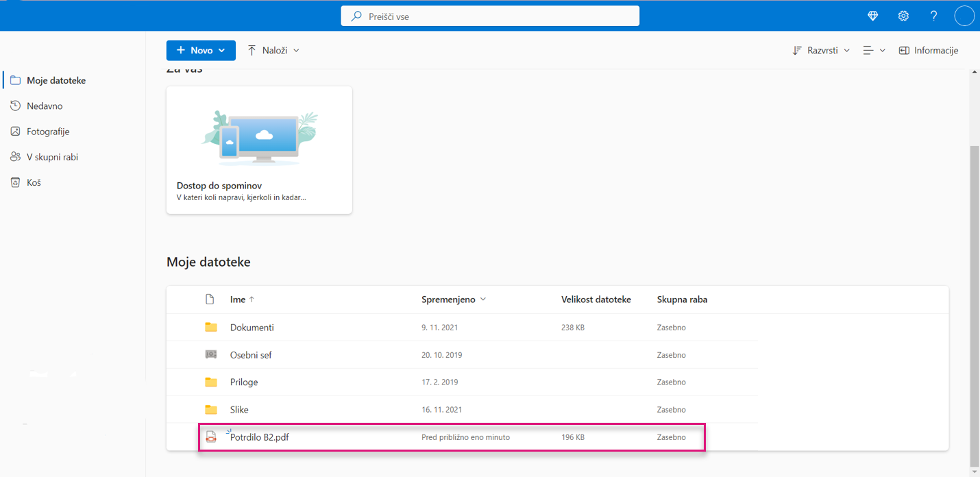
Task: Go to V skupni rabi in sidebar
Action: point(52,157)
